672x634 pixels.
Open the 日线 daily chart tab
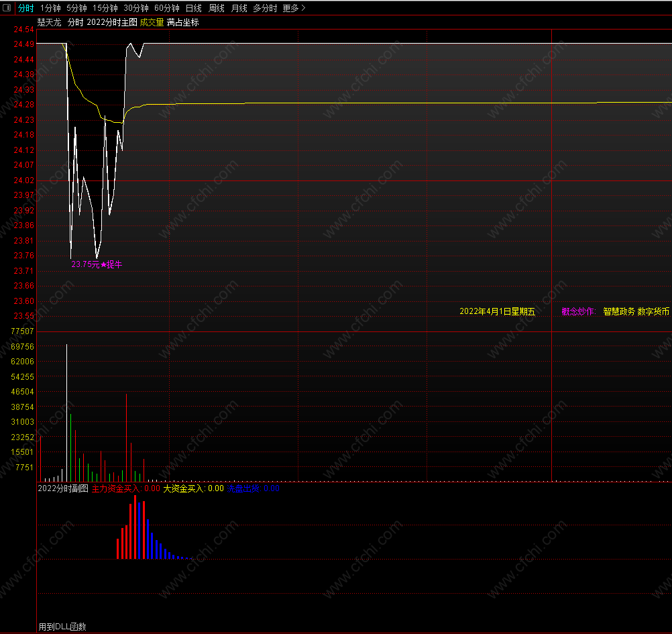194,8
